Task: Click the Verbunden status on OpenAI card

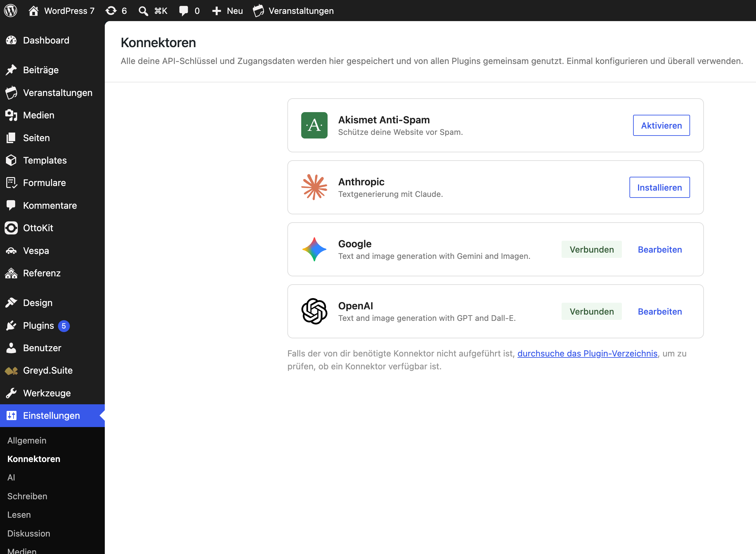Action: tap(592, 312)
